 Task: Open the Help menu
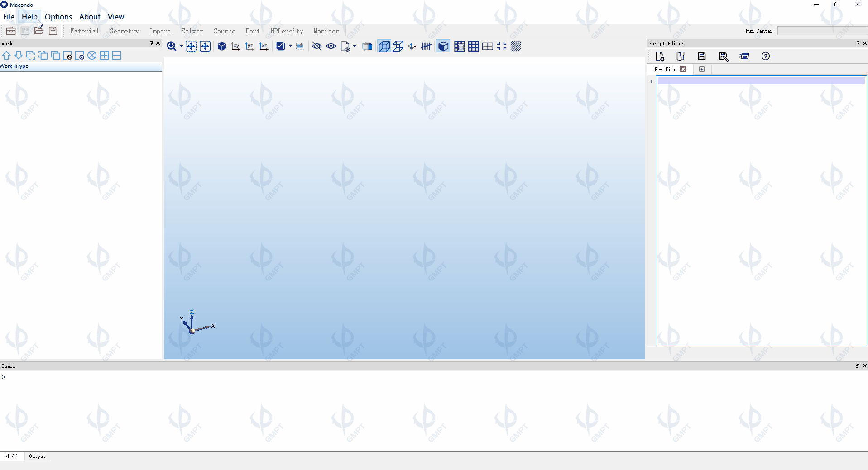pos(29,17)
